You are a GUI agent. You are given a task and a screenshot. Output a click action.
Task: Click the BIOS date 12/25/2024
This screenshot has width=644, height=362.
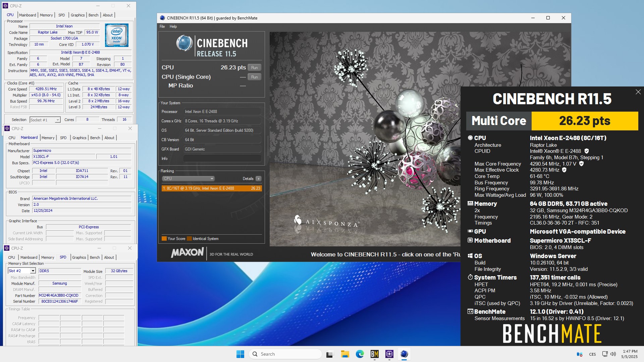point(82,211)
